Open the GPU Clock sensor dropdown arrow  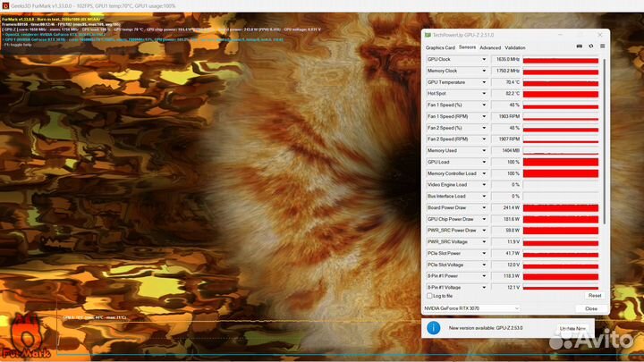point(484,59)
